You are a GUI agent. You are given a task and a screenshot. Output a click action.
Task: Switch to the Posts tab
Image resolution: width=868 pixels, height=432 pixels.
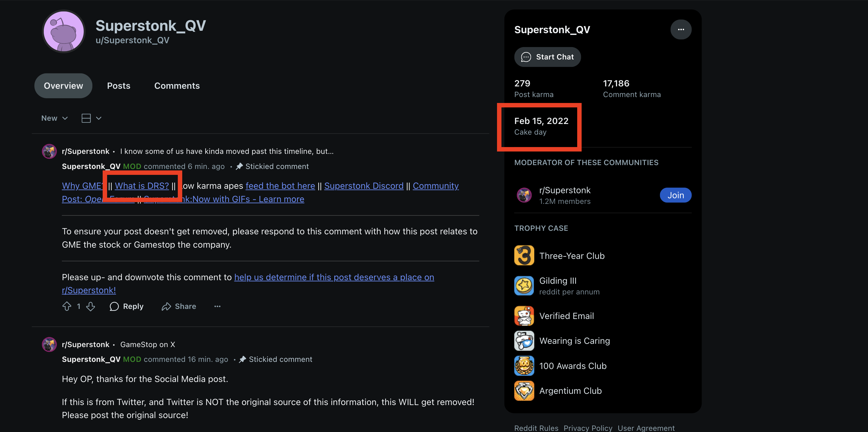click(x=119, y=86)
